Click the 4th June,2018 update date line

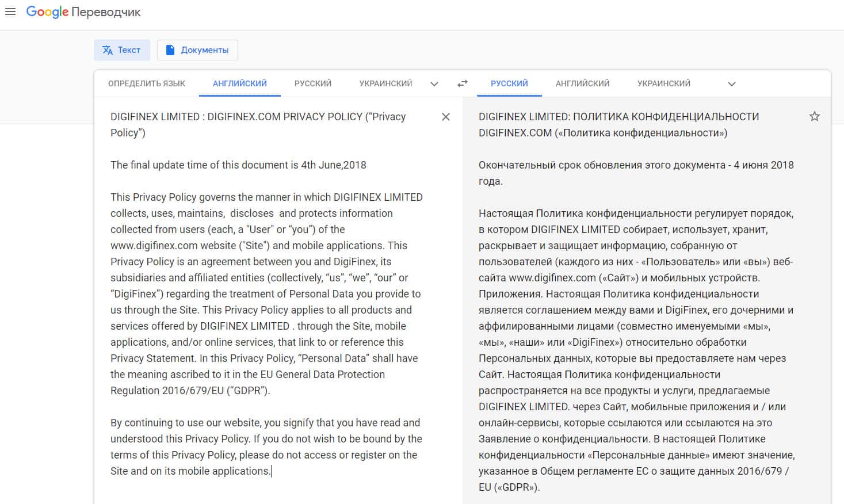238,165
